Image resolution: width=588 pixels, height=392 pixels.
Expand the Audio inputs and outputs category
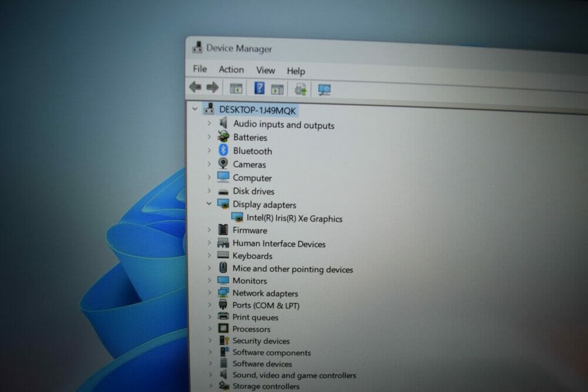point(209,123)
